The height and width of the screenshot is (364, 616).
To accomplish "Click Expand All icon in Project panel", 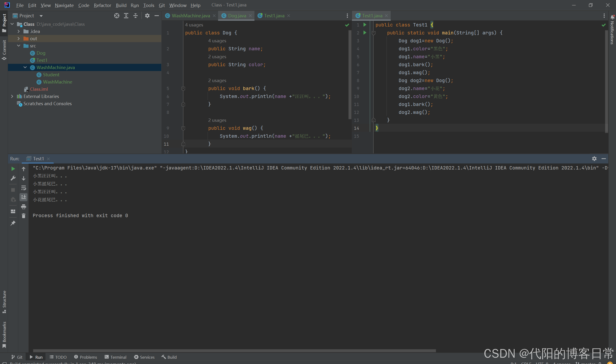I will 126,16.
